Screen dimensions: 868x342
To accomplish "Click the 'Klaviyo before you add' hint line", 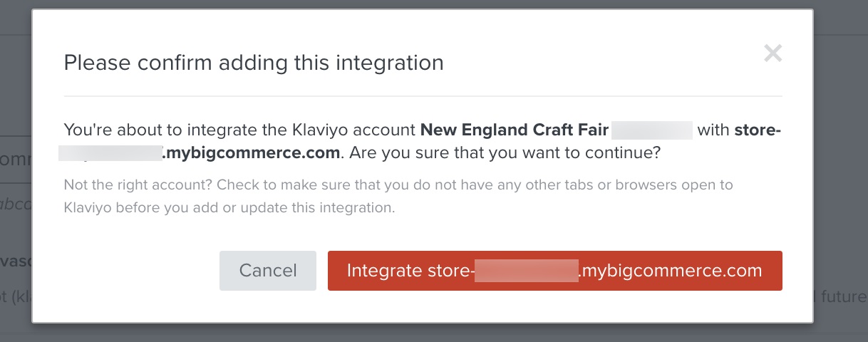I will click(x=228, y=209).
